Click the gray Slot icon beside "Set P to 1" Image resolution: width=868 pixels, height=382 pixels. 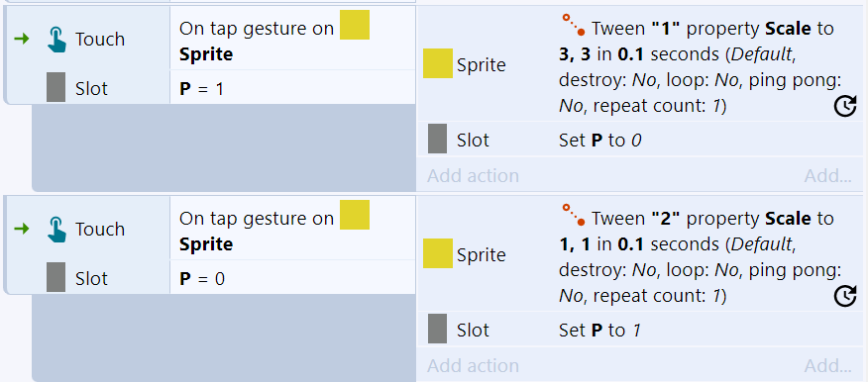[x=437, y=329]
